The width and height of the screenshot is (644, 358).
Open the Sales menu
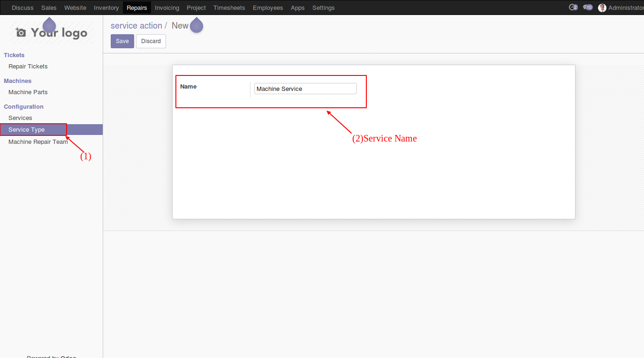[49, 7]
